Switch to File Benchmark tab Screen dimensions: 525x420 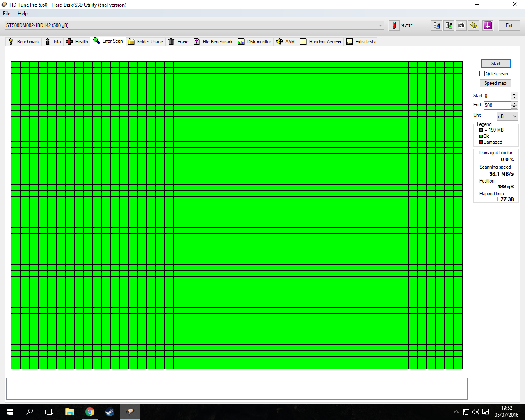213,42
